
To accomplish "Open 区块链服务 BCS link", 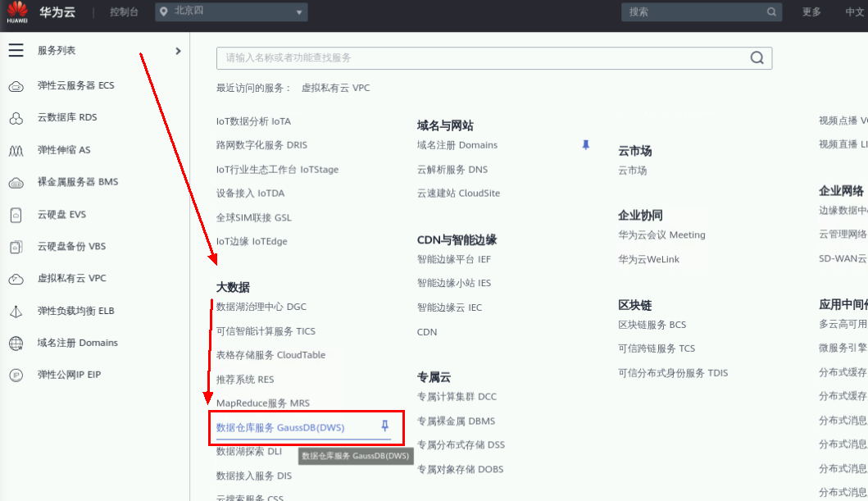I will [x=652, y=325].
